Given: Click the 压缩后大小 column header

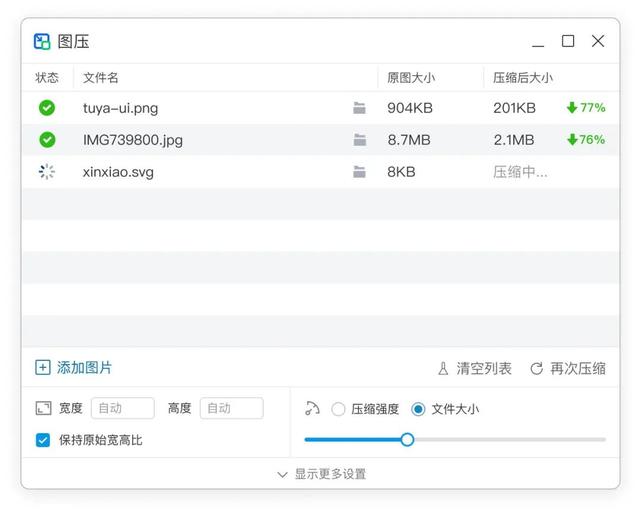Looking at the screenshot, I should tap(523, 78).
